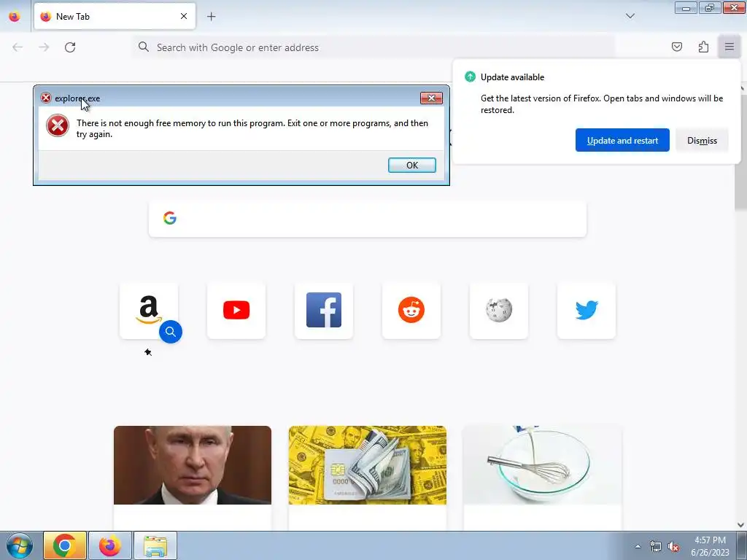The width and height of the screenshot is (747, 560).
Task: Open the Firefox application menu
Action: pos(729,47)
